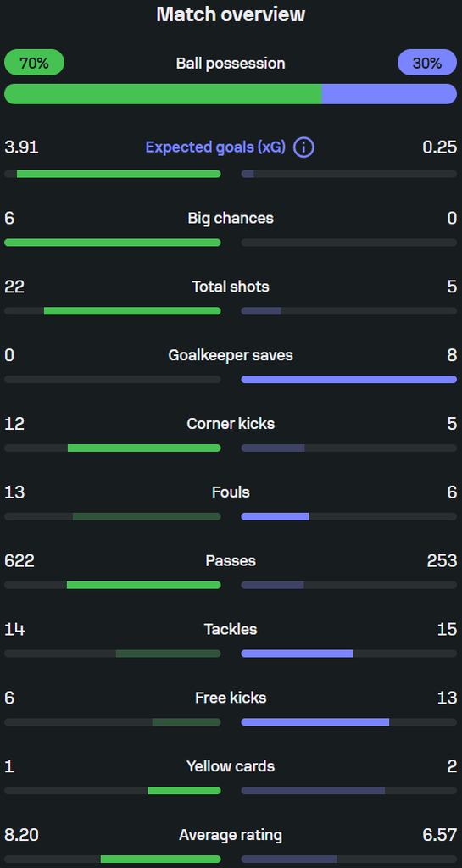Select the purple 30% possession badge

point(427,63)
